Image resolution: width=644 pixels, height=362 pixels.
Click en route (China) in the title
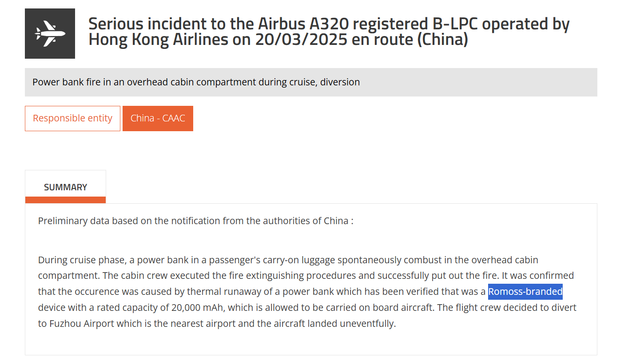(411, 40)
